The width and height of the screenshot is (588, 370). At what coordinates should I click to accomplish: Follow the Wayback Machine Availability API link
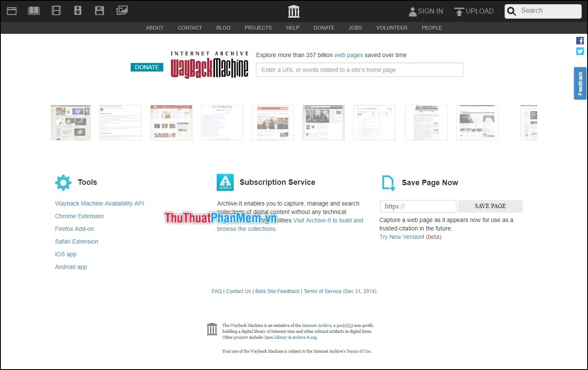point(99,203)
